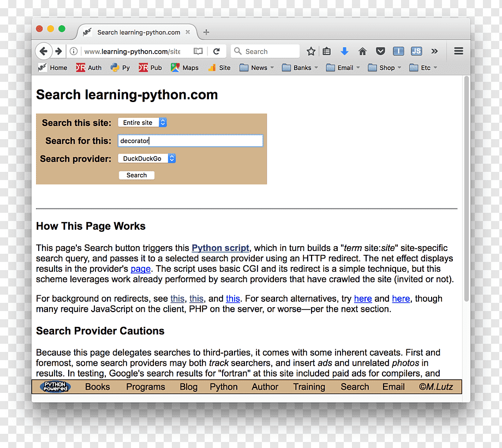This screenshot has height=448, width=502.
Task: Go to Python in footer menu
Action: [x=224, y=386]
